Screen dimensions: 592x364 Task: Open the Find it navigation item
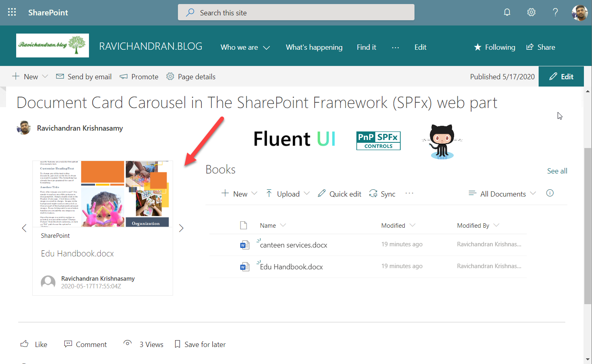pos(366,47)
